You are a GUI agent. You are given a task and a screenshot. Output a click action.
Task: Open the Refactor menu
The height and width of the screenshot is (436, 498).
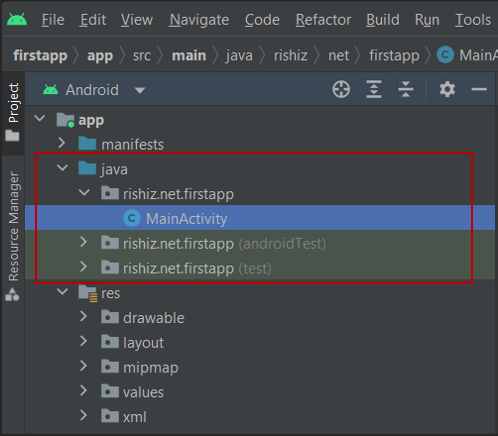point(323,20)
